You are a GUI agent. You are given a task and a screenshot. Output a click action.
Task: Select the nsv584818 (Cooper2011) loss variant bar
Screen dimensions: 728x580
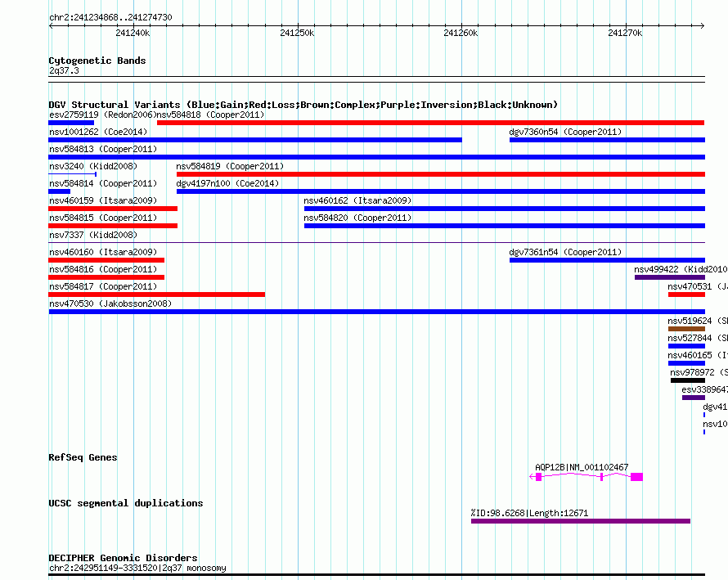click(431, 123)
